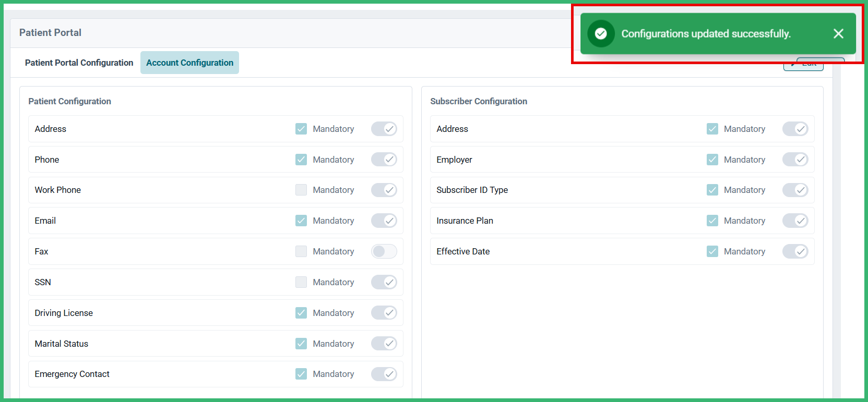Image resolution: width=868 pixels, height=402 pixels.
Task: Turn off the Marital Status toggle
Action: (x=384, y=344)
